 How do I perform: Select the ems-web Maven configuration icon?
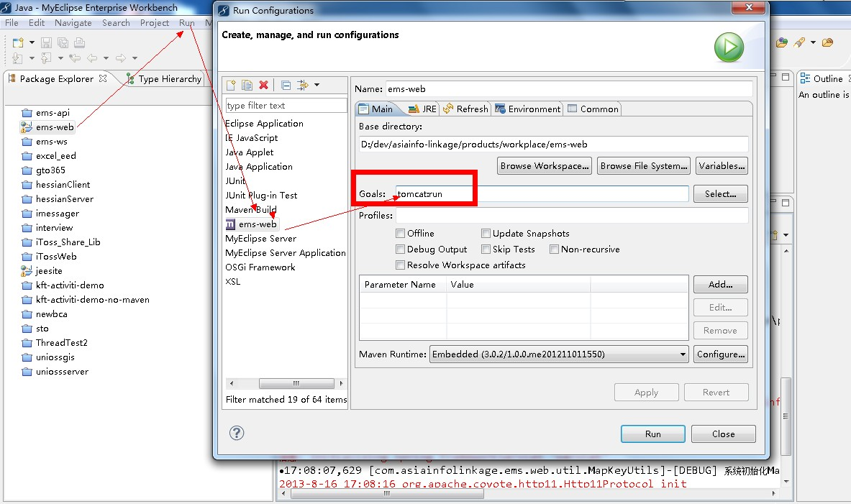(x=231, y=224)
